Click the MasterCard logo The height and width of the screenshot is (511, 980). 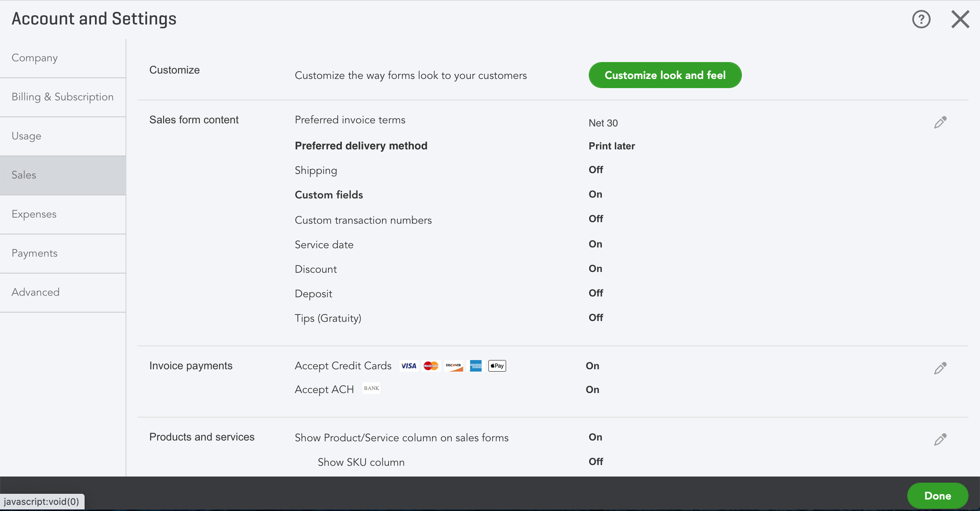click(431, 366)
